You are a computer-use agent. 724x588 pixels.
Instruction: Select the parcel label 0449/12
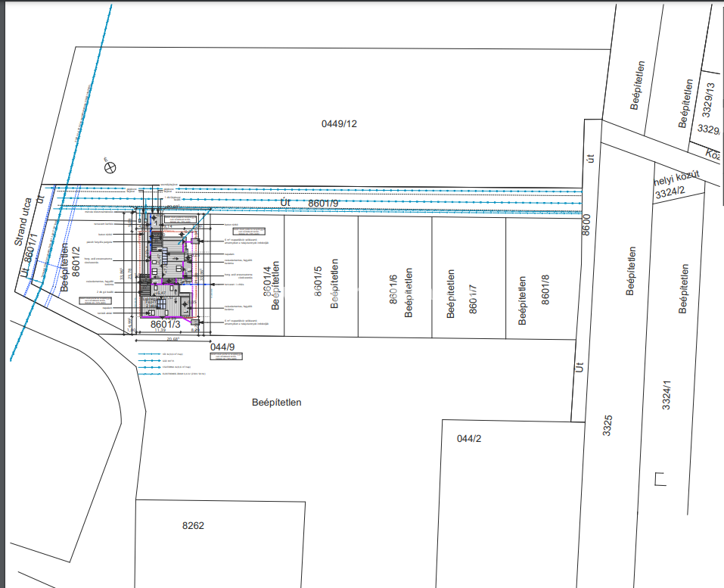[x=338, y=123]
